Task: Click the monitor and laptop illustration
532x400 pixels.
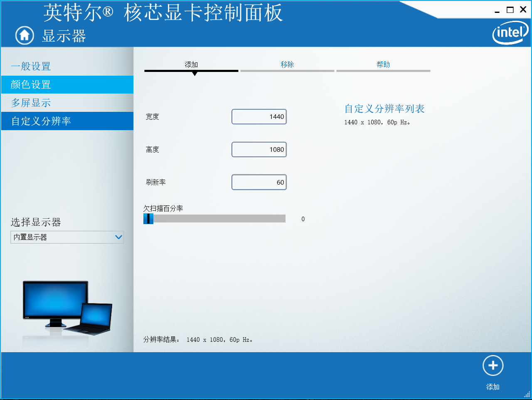Action: coord(67,308)
